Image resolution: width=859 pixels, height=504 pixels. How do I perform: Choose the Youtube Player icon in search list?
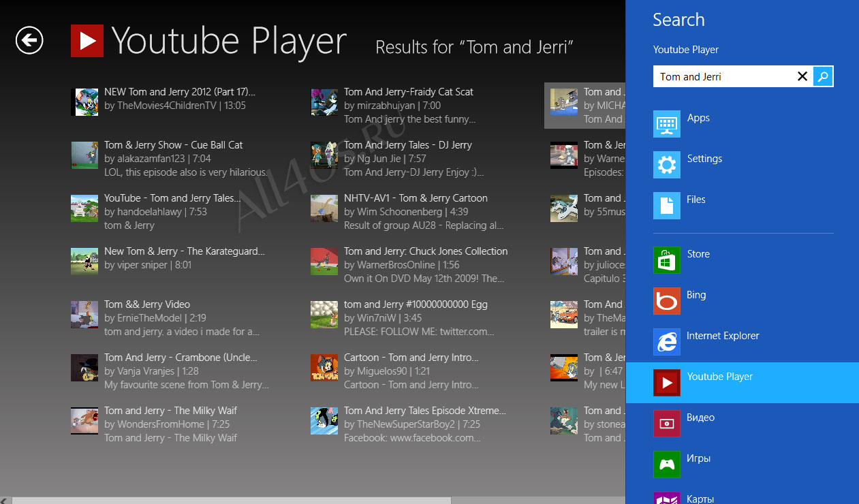666,383
